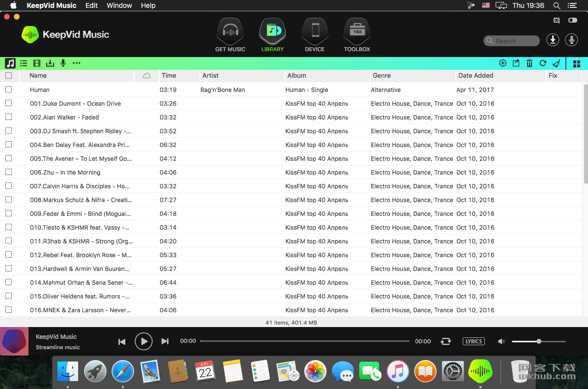The image size is (588, 389).
Task: Skip to next track
Action: pos(165,341)
